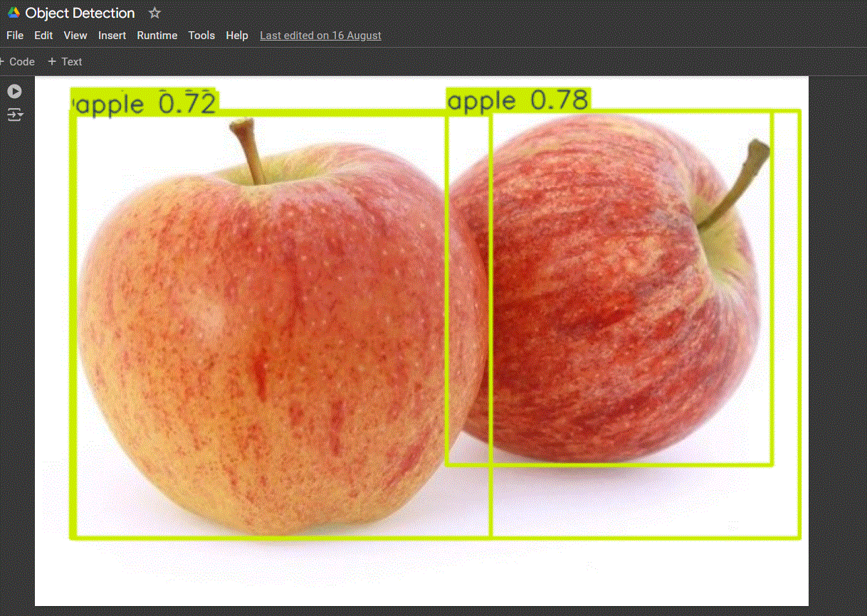Open the View menu
This screenshot has width=867, height=616.
pyautogui.click(x=75, y=35)
